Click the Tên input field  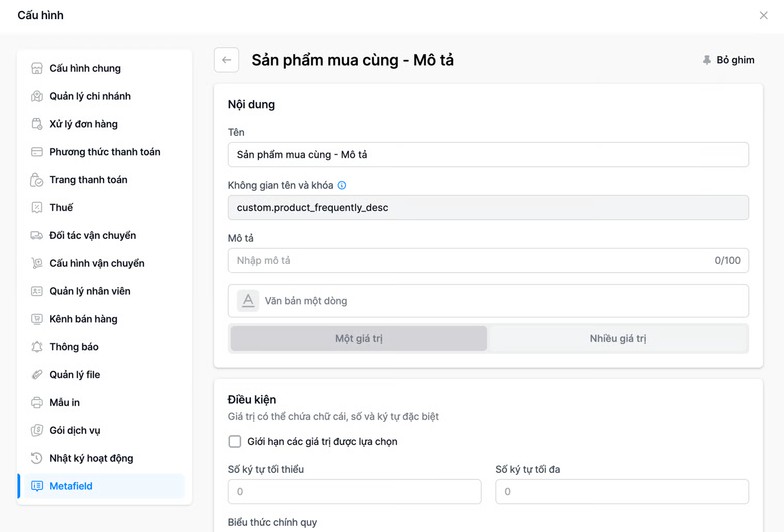(488, 155)
